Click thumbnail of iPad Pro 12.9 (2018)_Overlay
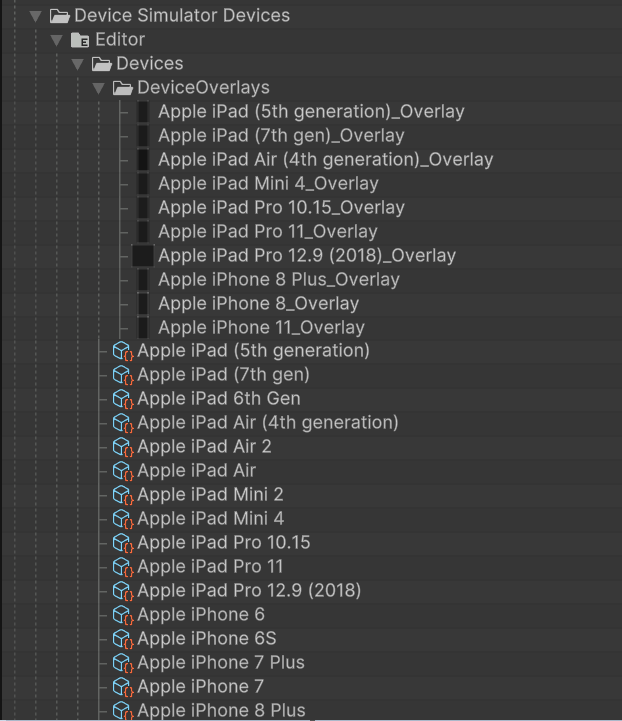 pos(143,256)
